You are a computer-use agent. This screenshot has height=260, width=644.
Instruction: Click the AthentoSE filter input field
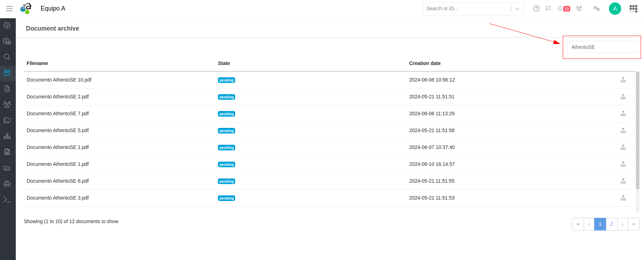(603, 47)
